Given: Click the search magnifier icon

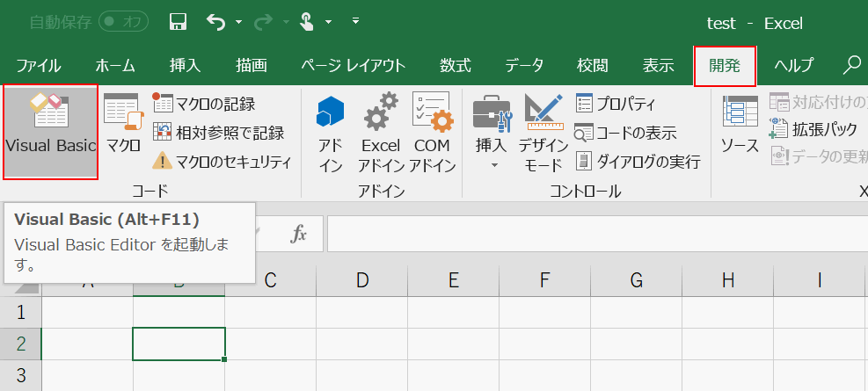Looking at the screenshot, I should [x=850, y=65].
